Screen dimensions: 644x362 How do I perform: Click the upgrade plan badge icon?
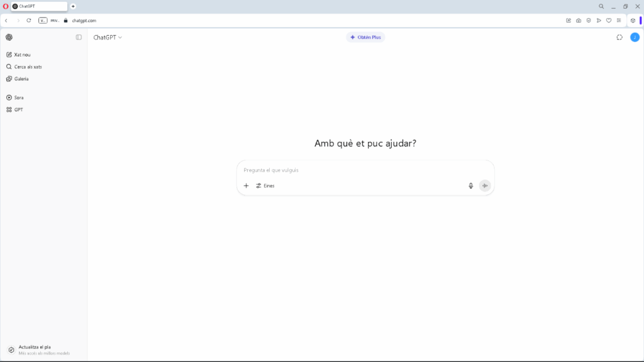[x=11, y=350]
